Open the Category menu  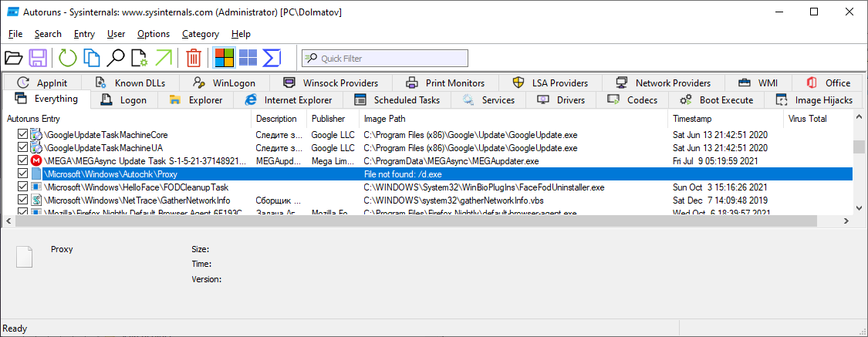coord(201,34)
